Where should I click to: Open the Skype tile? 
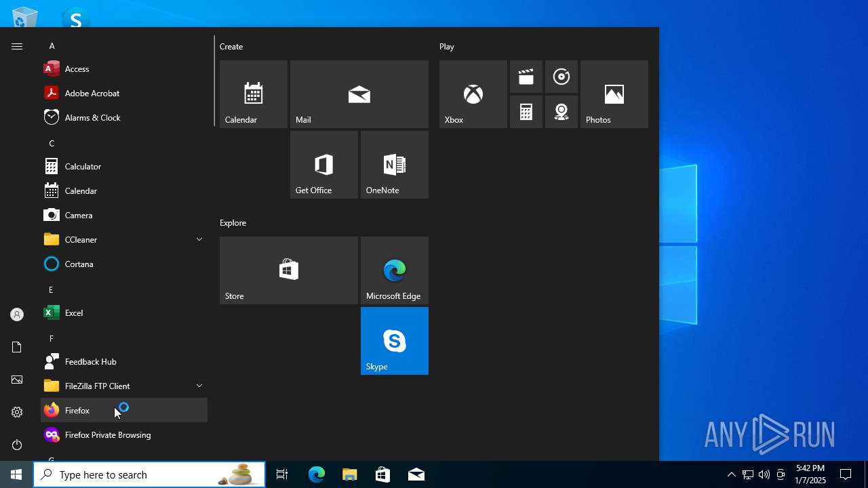tap(395, 341)
